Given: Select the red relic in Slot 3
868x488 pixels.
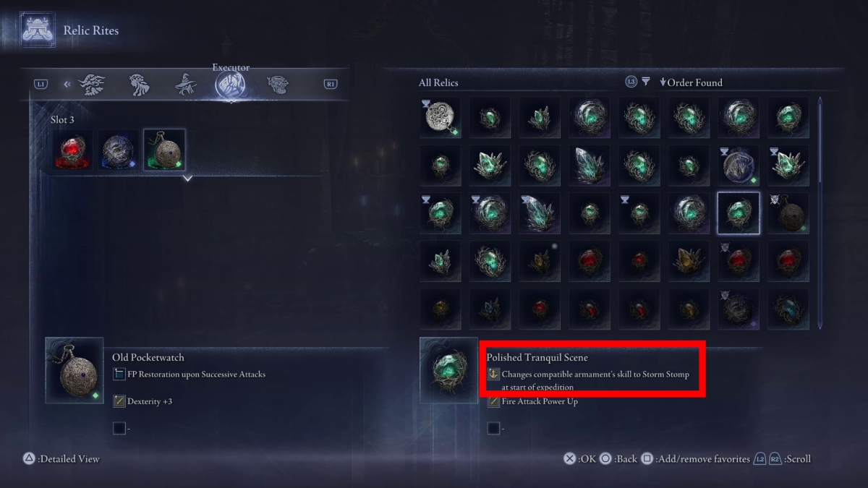Looking at the screenshot, I should (73, 150).
